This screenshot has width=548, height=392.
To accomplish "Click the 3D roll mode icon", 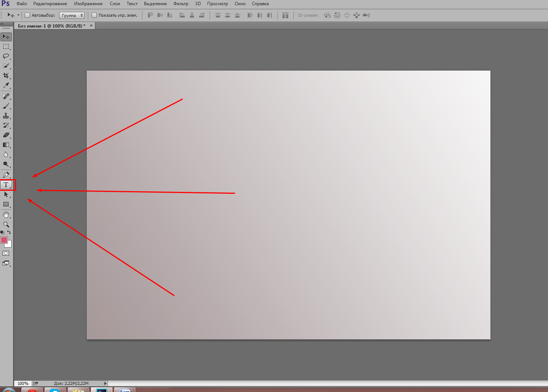I will pyautogui.click(x=337, y=15).
